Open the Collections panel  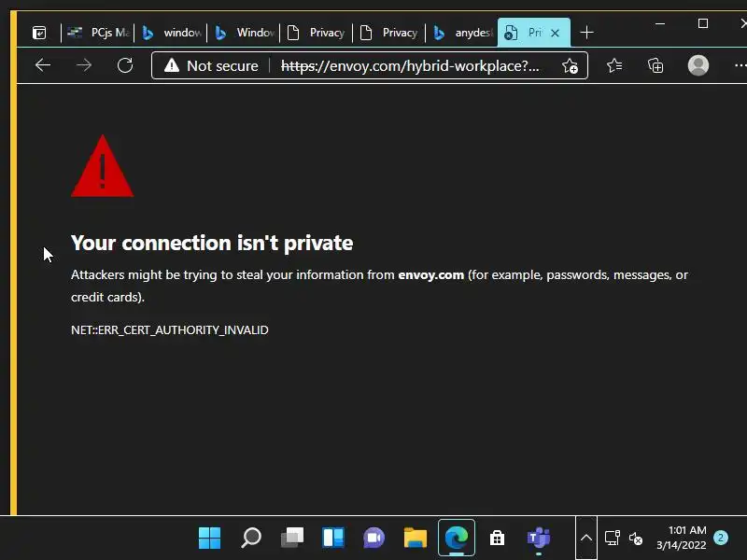[656, 65]
